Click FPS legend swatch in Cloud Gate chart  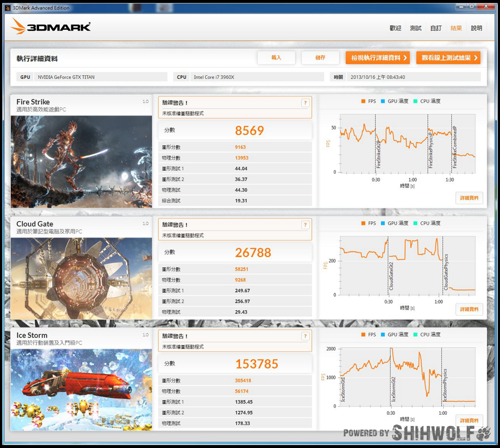[363, 224]
